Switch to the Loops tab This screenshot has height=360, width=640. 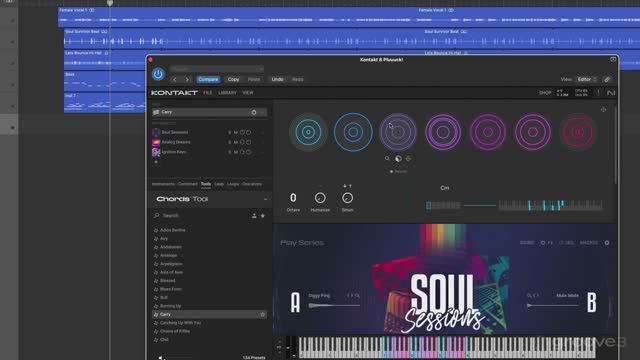(x=233, y=184)
